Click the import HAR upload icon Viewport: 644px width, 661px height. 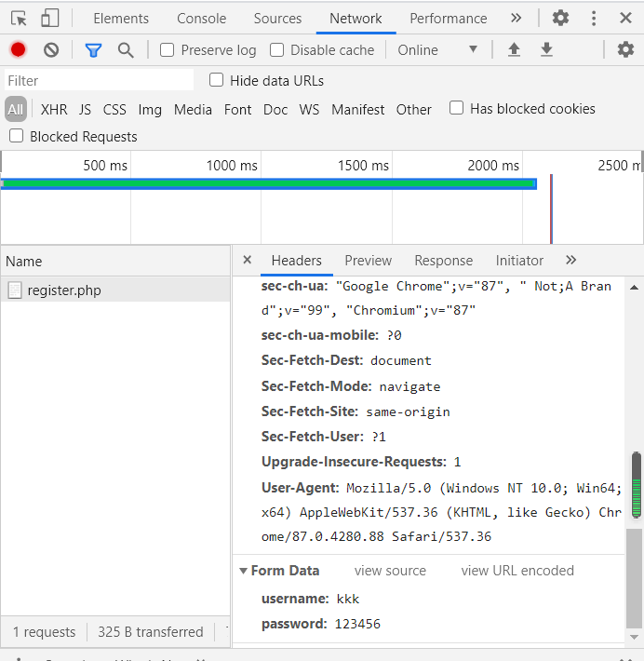514,50
